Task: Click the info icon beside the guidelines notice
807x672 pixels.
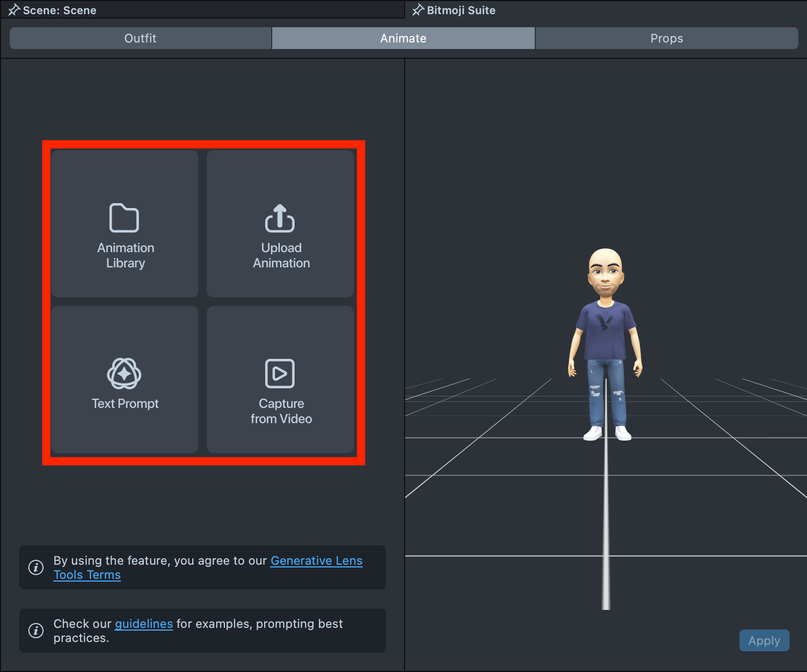Action: pyautogui.click(x=36, y=631)
